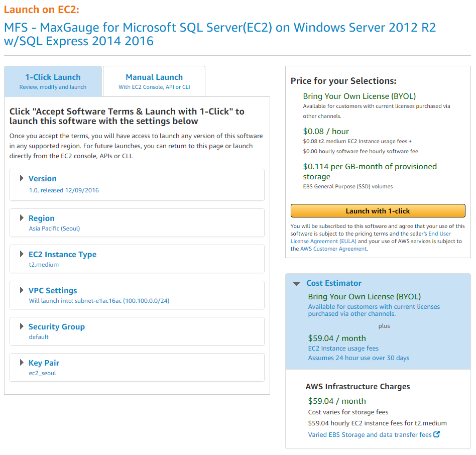This screenshot has height=455, width=476.
Task: Click the Launch with 1-click button
Action: pos(378,210)
